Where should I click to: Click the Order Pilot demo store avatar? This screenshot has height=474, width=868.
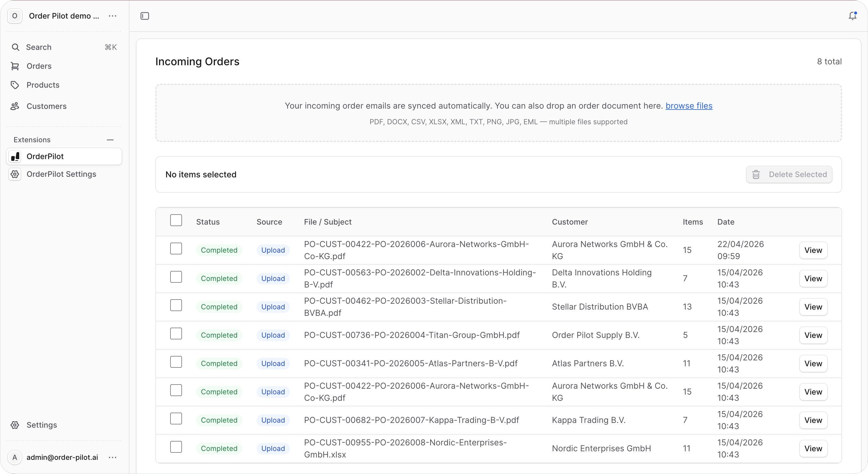tap(14, 16)
